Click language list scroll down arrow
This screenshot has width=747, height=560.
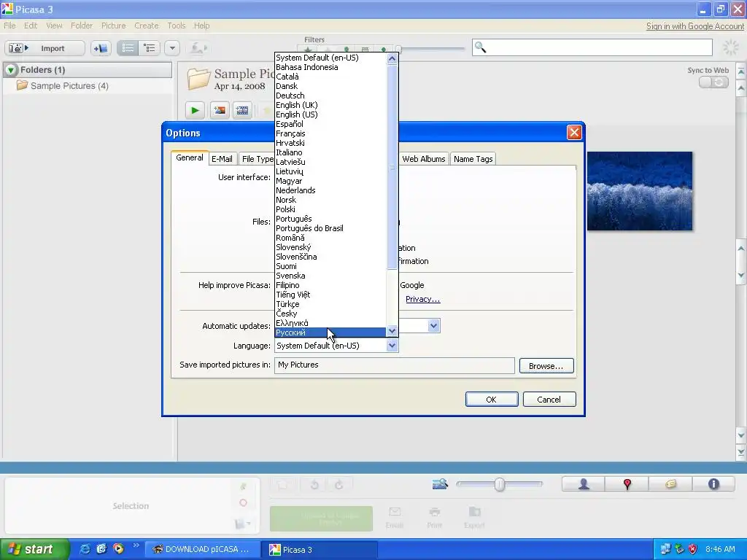click(x=392, y=330)
